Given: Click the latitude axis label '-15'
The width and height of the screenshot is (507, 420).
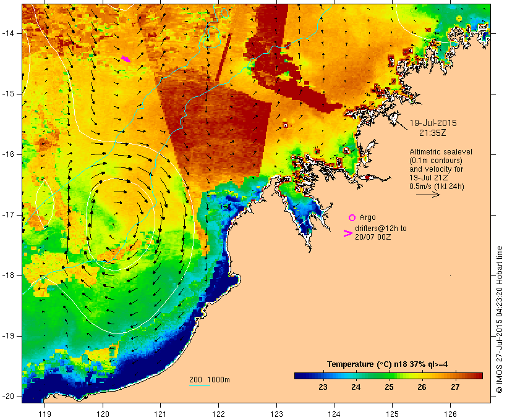Looking at the screenshot, I should [8, 94].
